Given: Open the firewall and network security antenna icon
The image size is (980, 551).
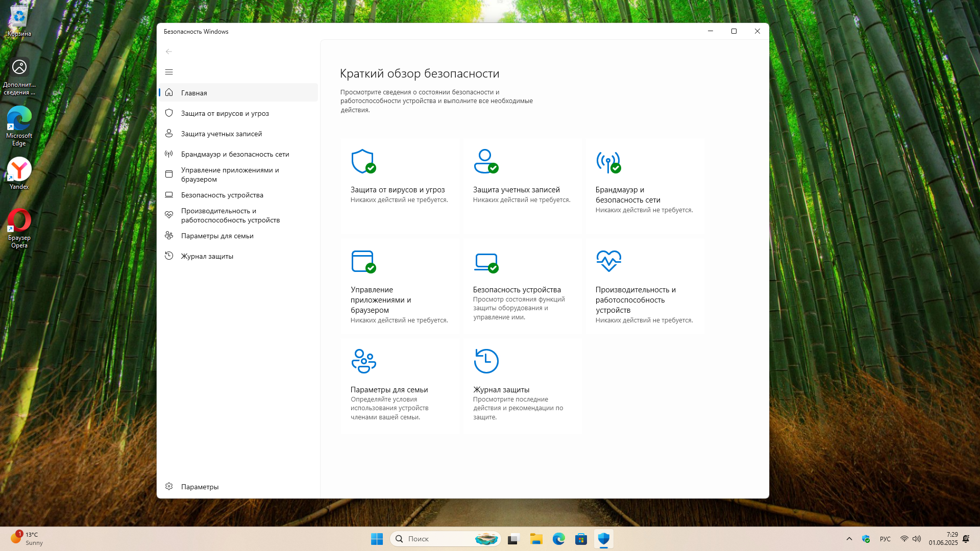Looking at the screenshot, I should pos(608,162).
